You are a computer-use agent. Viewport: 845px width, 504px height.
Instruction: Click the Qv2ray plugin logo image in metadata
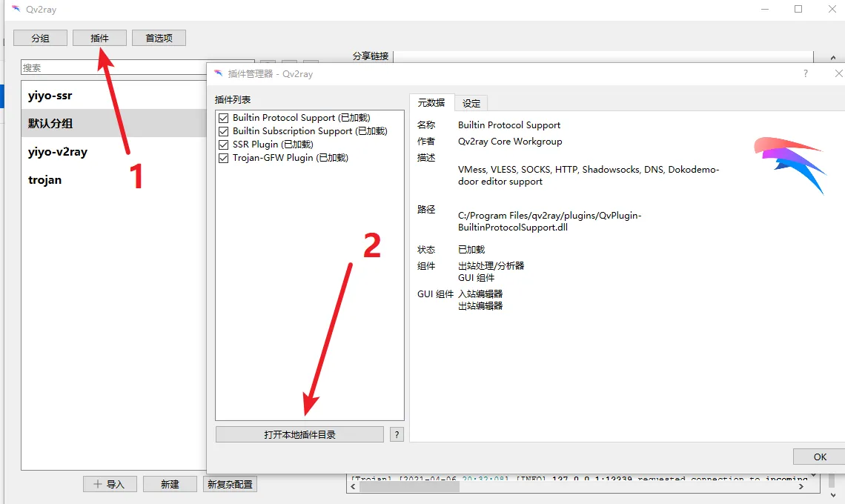(789, 164)
